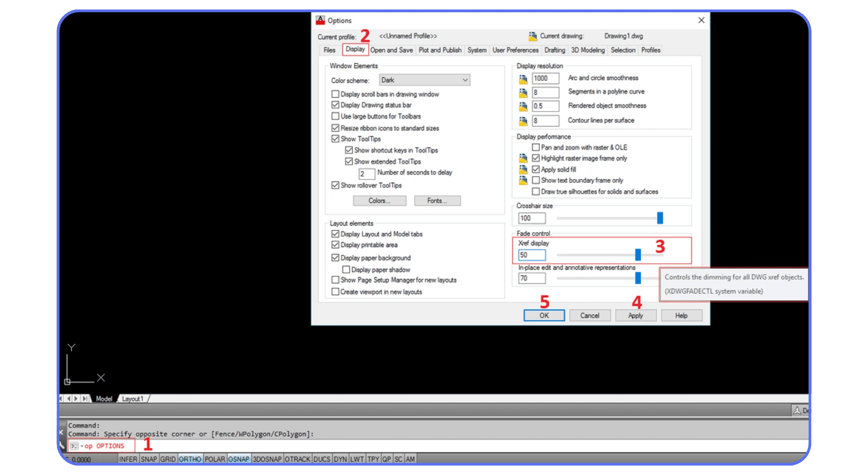Click the drawing icon beside Highlight raster image frame only

(523, 158)
